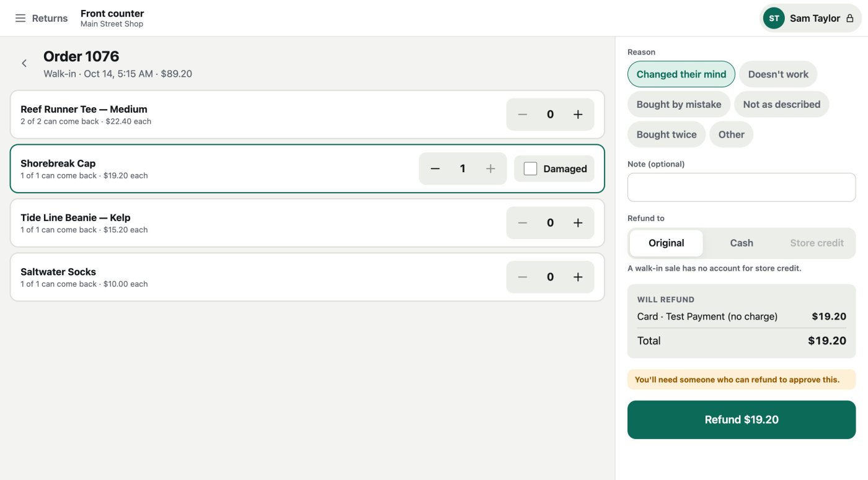868x480 pixels.
Task: Select 'Other' as the return reason
Action: (x=732, y=134)
